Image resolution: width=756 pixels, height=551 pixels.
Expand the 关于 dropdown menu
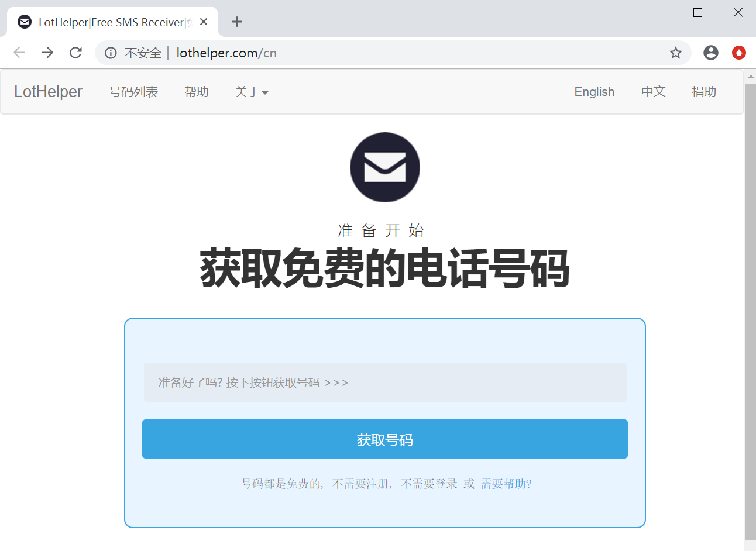pos(252,92)
